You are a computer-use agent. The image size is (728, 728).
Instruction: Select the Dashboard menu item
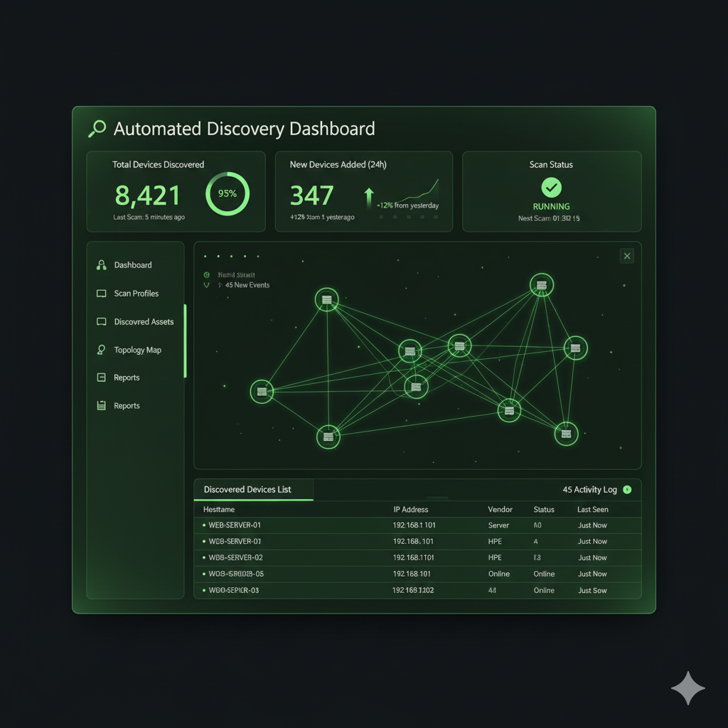(x=132, y=264)
